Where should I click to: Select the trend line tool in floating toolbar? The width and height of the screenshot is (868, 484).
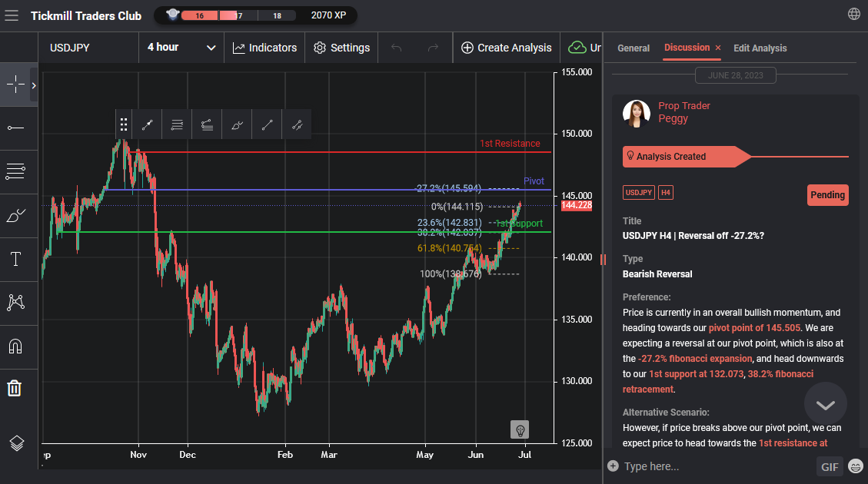pyautogui.click(x=267, y=125)
